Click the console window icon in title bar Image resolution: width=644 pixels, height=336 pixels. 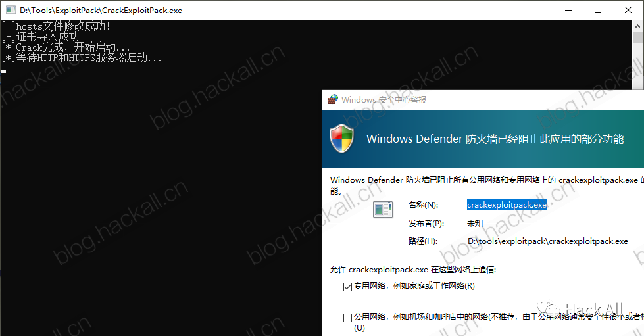click(11, 10)
